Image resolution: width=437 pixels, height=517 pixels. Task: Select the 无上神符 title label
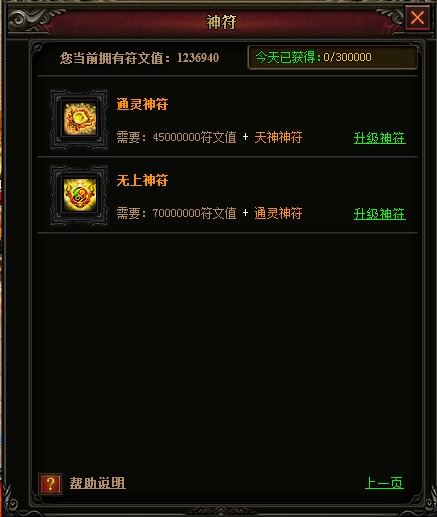click(142, 180)
